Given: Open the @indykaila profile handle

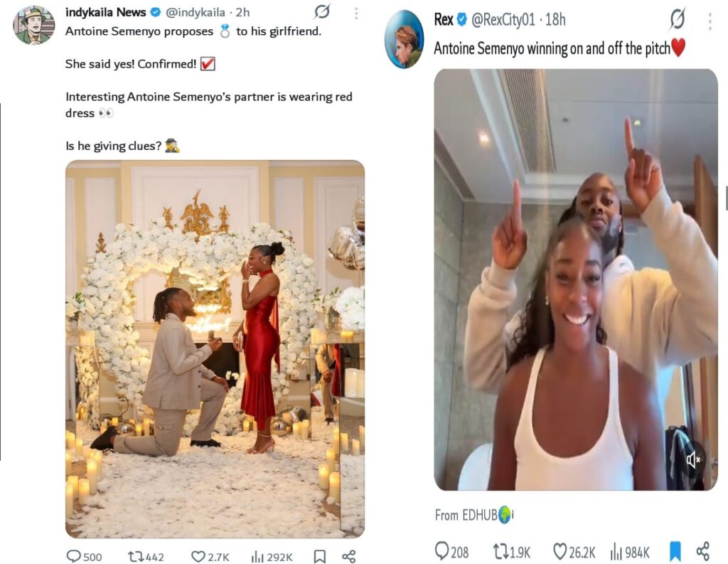Looking at the screenshot, I should coord(196,12).
